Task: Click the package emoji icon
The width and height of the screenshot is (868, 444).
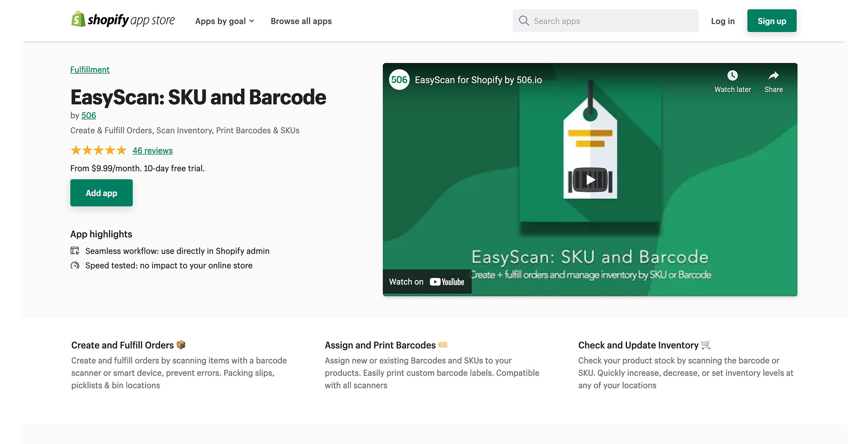Action: [x=181, y=345]
